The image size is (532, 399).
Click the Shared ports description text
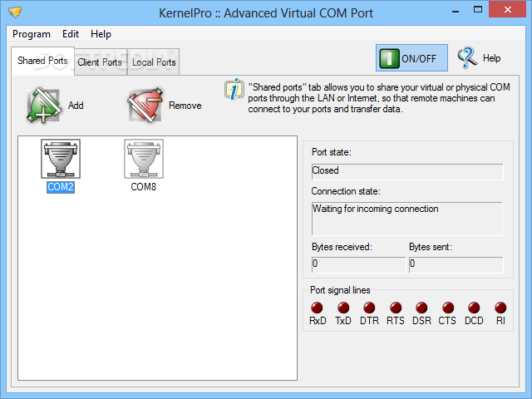tap(379, 98)
